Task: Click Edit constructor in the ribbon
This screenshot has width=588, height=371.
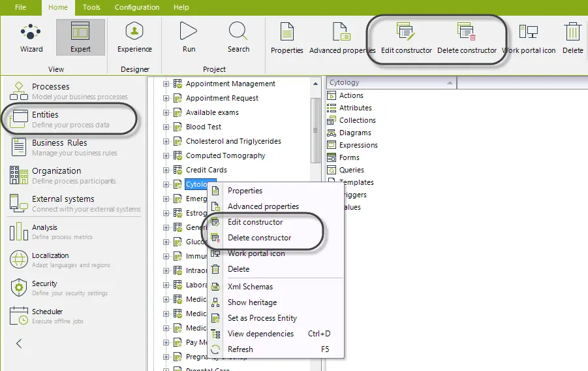Action: tap(406, 39)
